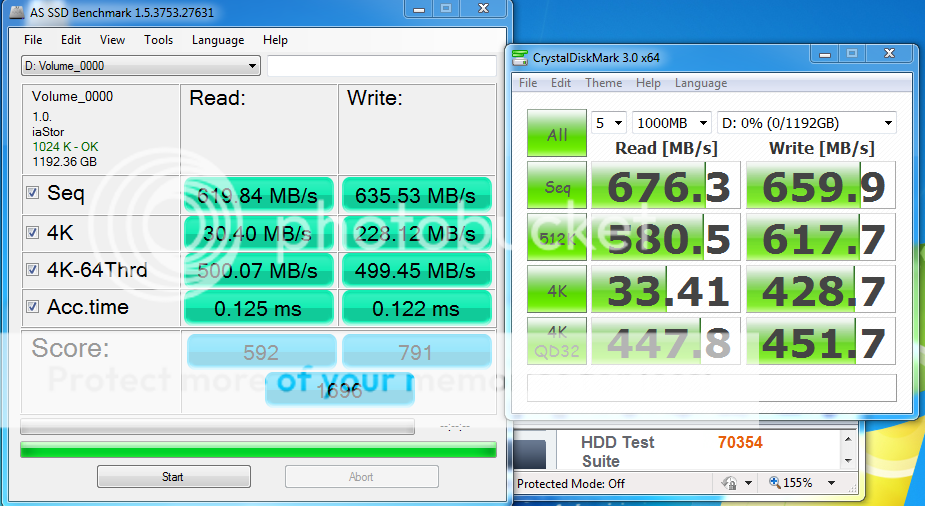Click the security status icon in browser status bar

click(729, 483)
